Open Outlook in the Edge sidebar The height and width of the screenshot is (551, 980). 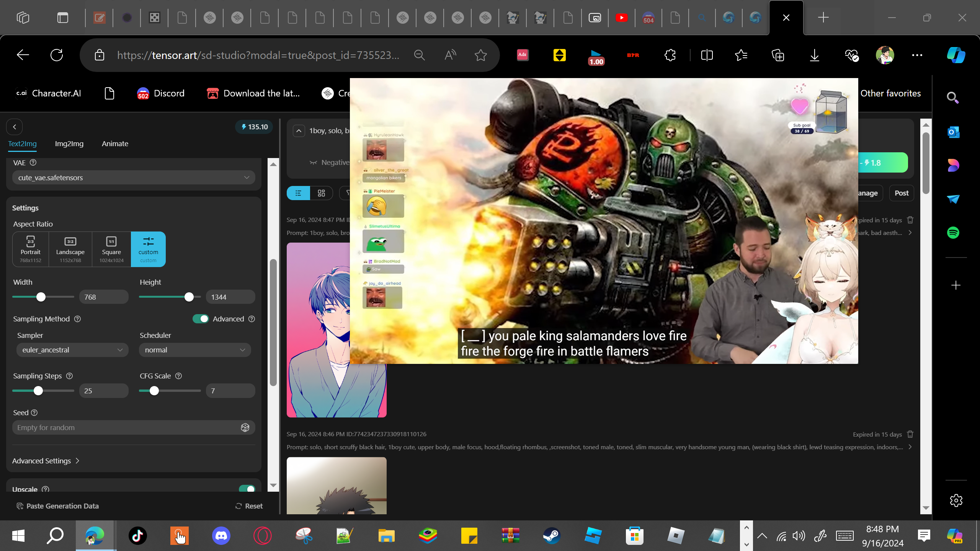pos(953,132)
